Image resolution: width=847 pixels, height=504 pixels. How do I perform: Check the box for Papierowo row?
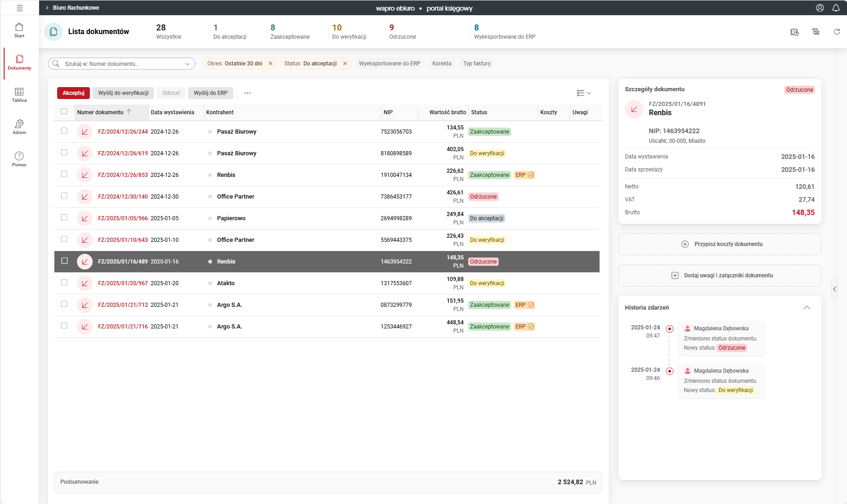[64, 217]
